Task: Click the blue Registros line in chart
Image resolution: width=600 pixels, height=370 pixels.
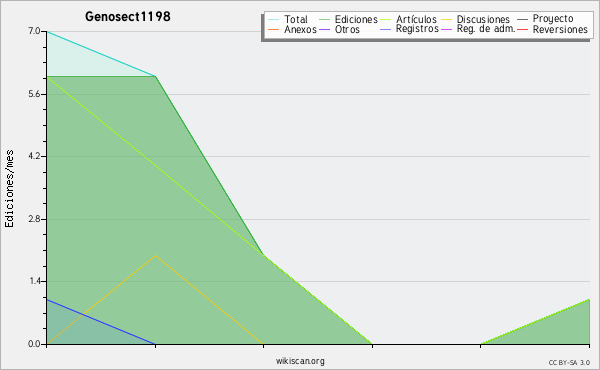Action: tap(101, 322)
